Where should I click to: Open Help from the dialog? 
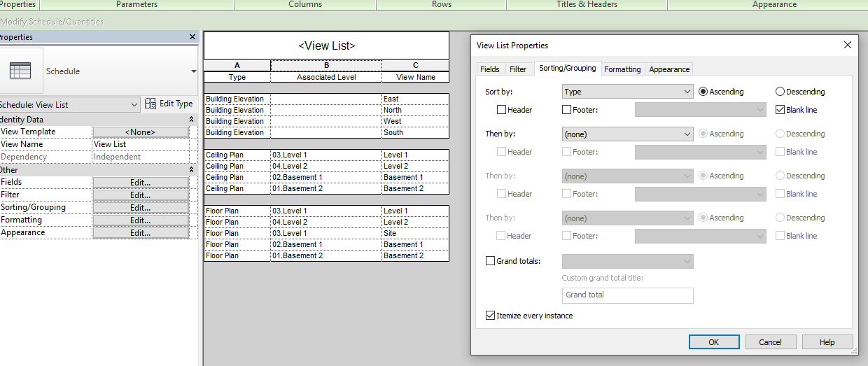click(x=827, y=342)
